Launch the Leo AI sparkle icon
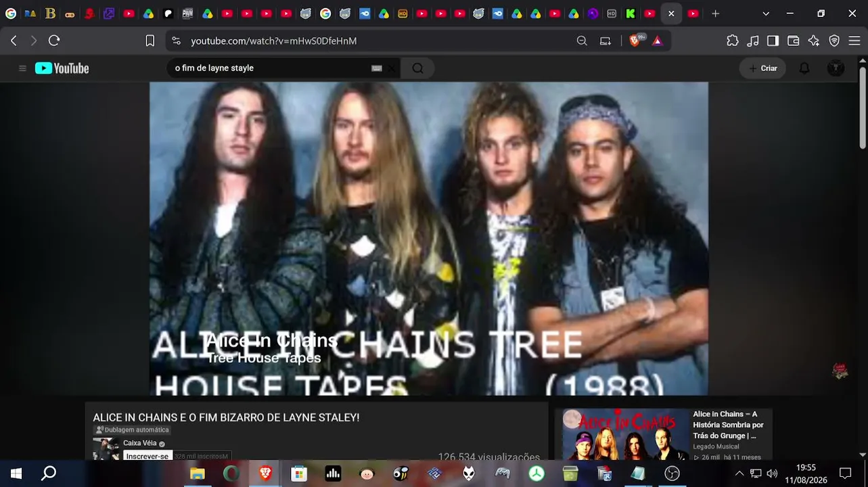The height and width of the screenshot is (487, 868). point(814,41)
